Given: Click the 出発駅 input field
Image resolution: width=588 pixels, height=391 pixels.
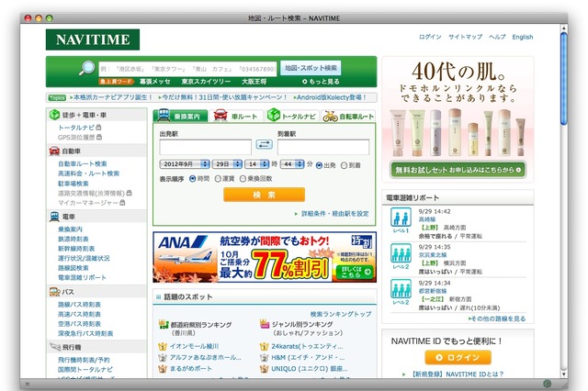Looking at the screenshot, I should tap(205, 147).
